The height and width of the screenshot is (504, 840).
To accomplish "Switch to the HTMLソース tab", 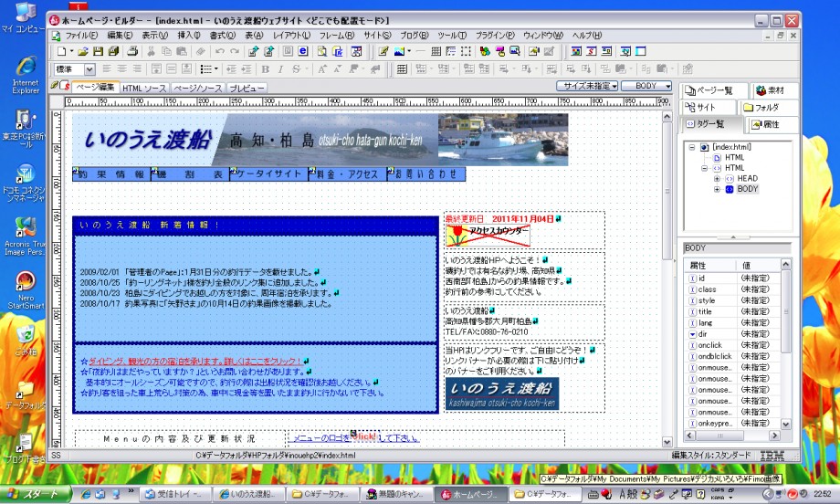I will [144, 89].
